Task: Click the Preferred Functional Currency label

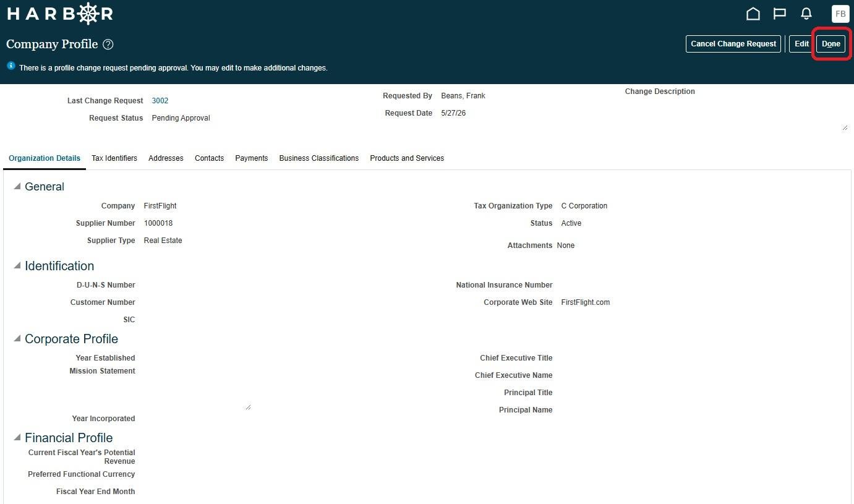Action: 82,474
